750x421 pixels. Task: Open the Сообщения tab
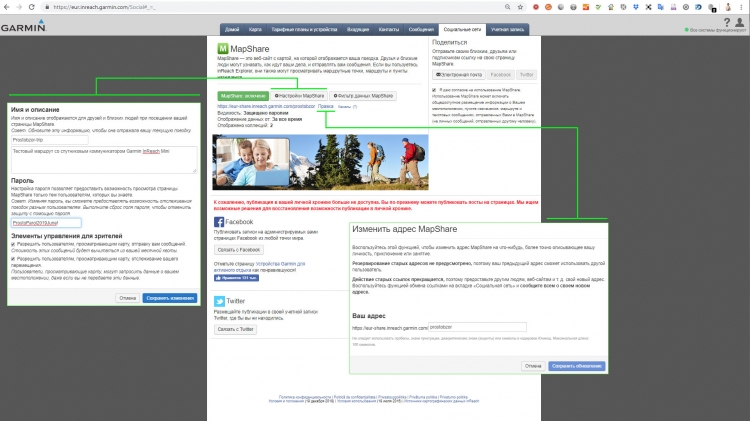[x=421, y=30]
